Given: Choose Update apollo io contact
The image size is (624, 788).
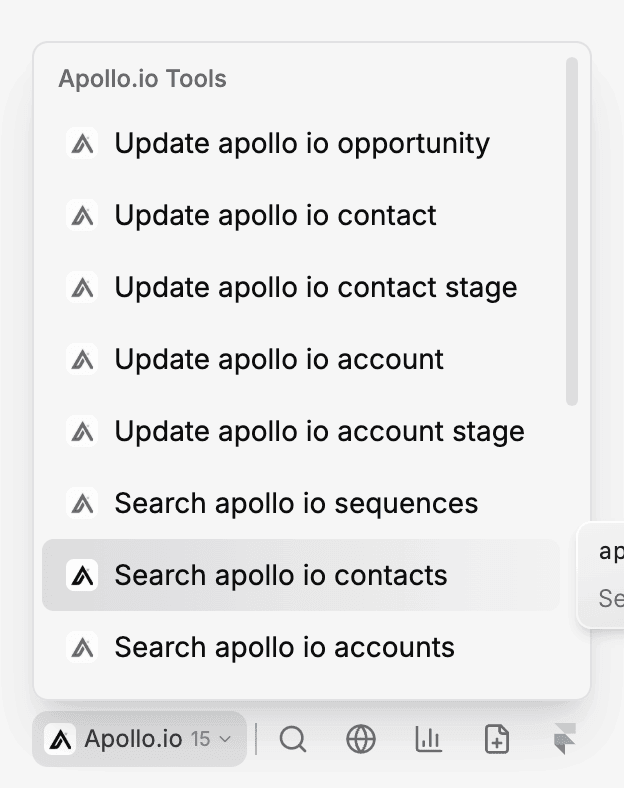Looking at the screenshot, I should click(x=275, y=215).
